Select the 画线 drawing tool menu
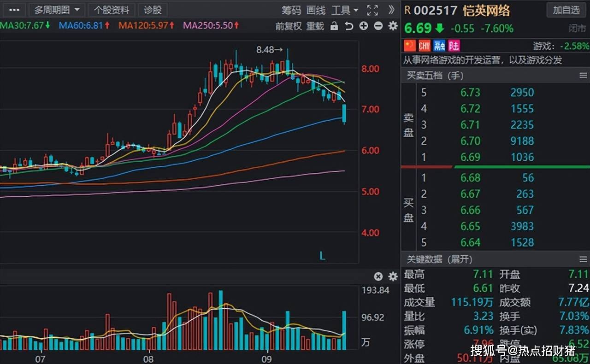Image resolution: width=590 pixels, height=364 pixels. pos(316,10)
